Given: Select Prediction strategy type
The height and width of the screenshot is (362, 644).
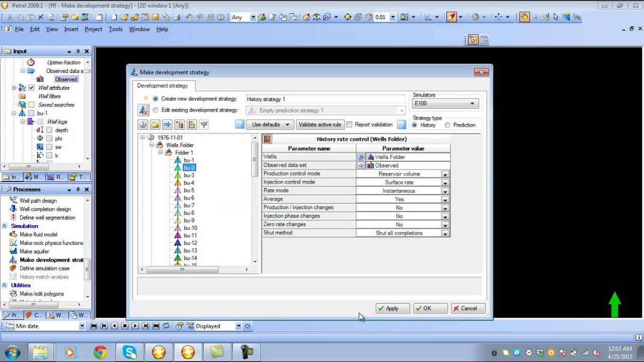Looking at the screenshot, I should (447, 125).
